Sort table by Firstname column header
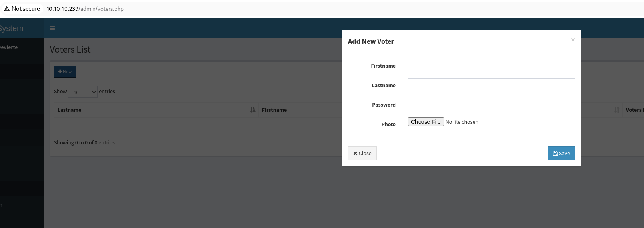 click(274, 110)
